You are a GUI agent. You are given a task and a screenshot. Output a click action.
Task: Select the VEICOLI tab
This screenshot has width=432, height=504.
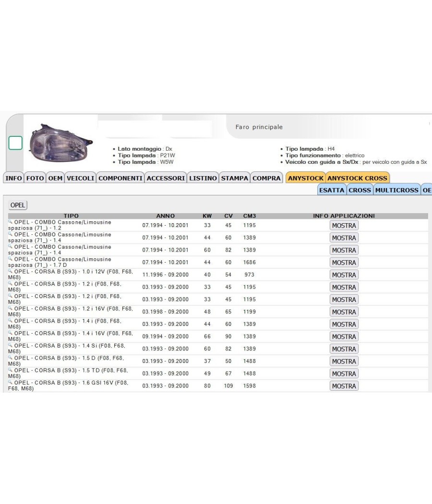[x=80, y=178]
